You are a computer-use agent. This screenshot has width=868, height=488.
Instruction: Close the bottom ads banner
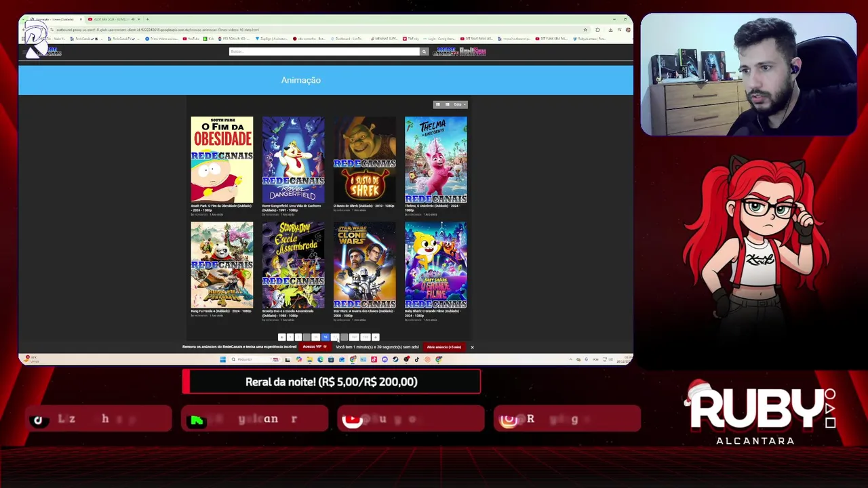pos(472,347)
